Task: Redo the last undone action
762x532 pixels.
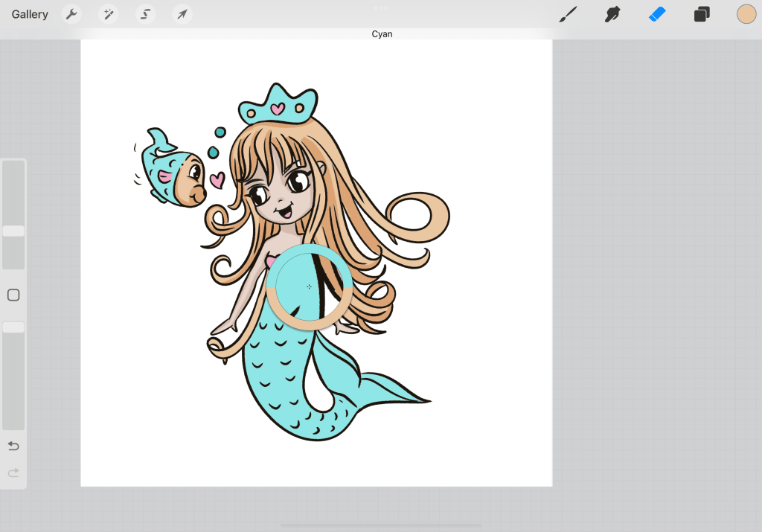Action: tap(13, 472)
